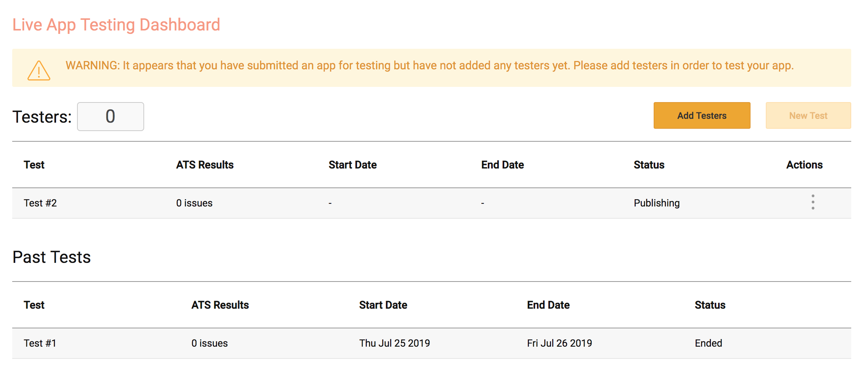View 0 issues for Test #1
Image resolution: width=868 pixels, height=384 pixels.
point(209,343)
